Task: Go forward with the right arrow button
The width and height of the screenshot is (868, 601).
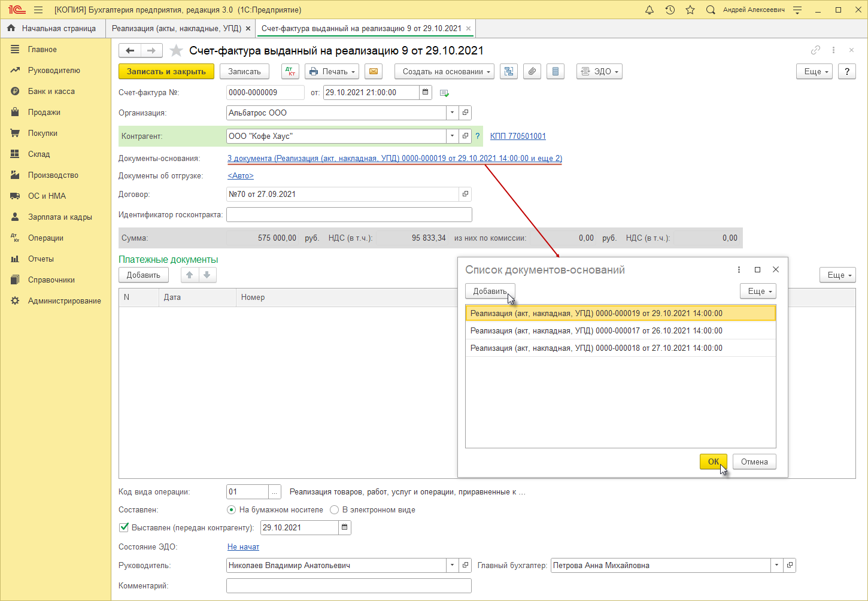Action: [151, 51]
